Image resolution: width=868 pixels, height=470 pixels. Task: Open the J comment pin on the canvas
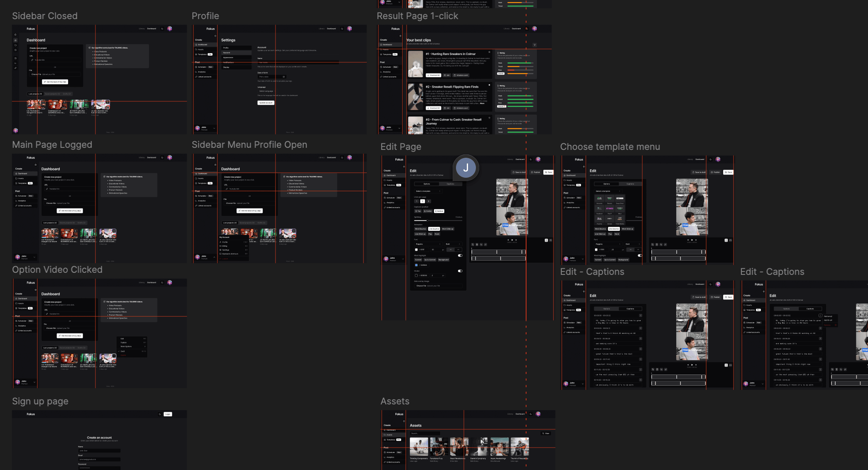(x=466, y=168)
